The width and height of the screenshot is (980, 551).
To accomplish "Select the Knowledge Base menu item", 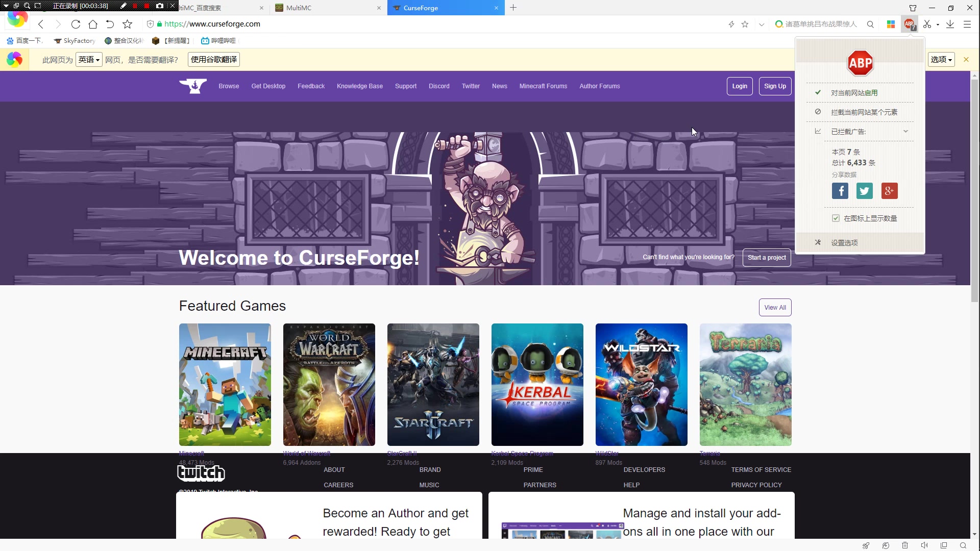I will tap(360, 86).
